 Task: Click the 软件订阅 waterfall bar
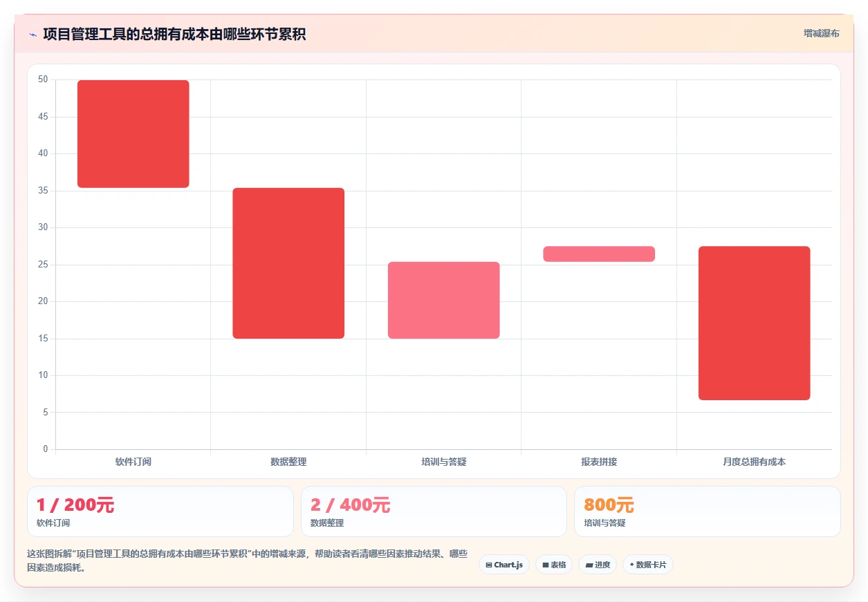(133, 134)
